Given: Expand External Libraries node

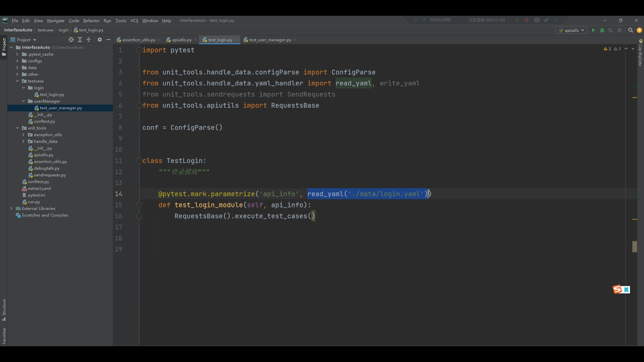Looking at the screenshot, I should [11, 208].
